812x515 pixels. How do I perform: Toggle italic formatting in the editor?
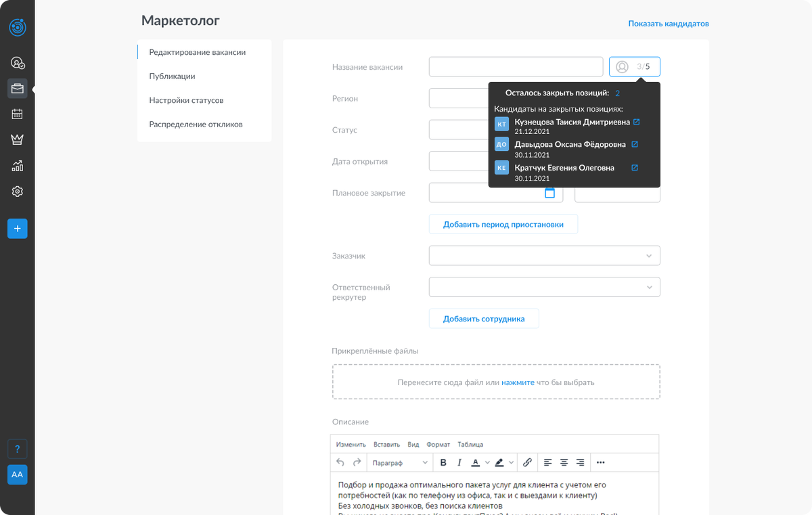click(x=459, y=463)
